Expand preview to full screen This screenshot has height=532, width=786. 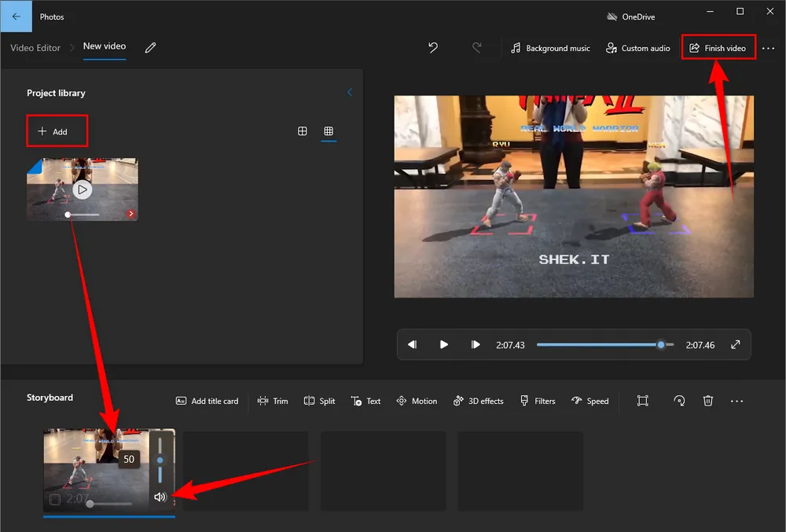736,345
